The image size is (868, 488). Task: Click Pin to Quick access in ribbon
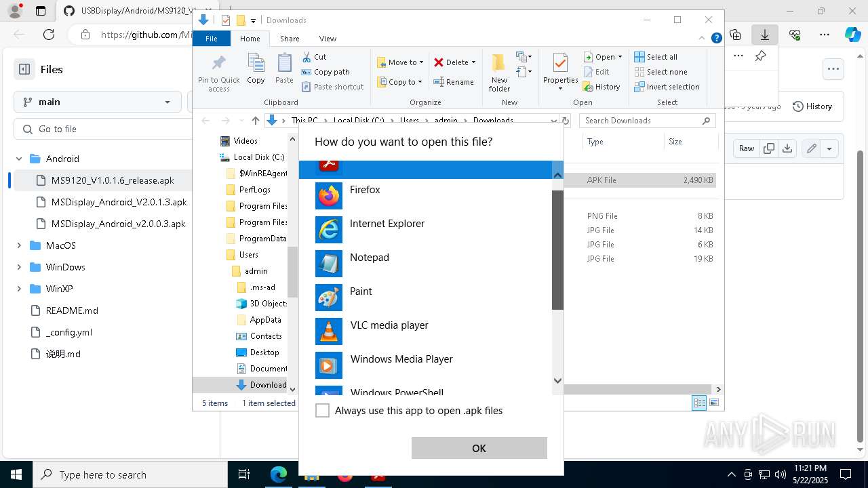218,73
